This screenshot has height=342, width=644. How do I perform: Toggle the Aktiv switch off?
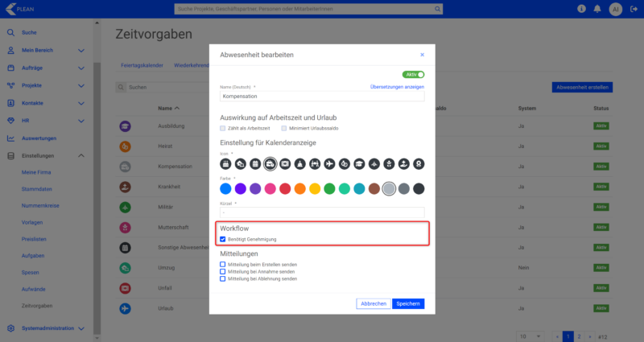pyautogui.click(x=413, y=74)
